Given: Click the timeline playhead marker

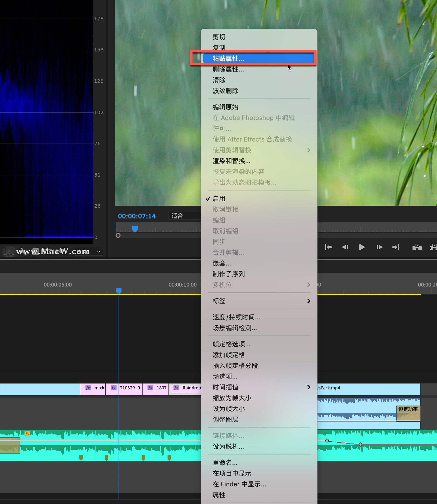Looking at the screenshot, I should (x=119, y=290).
